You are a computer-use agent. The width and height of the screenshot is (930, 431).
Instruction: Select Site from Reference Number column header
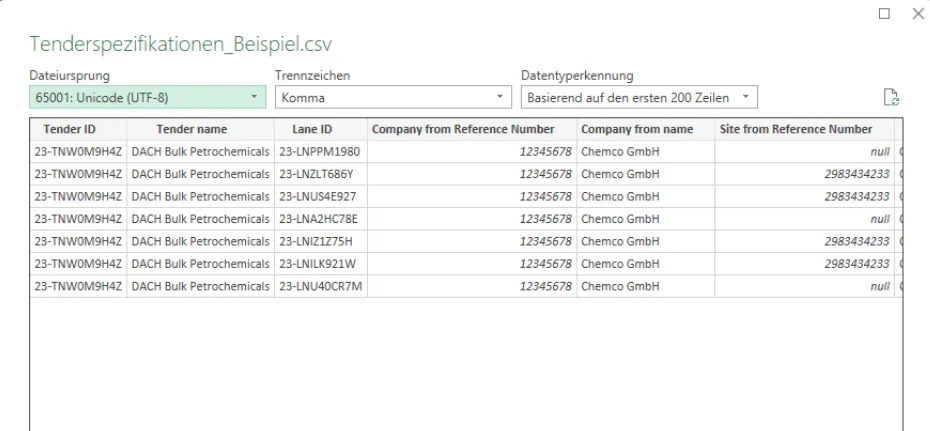[x=804, y=129]
